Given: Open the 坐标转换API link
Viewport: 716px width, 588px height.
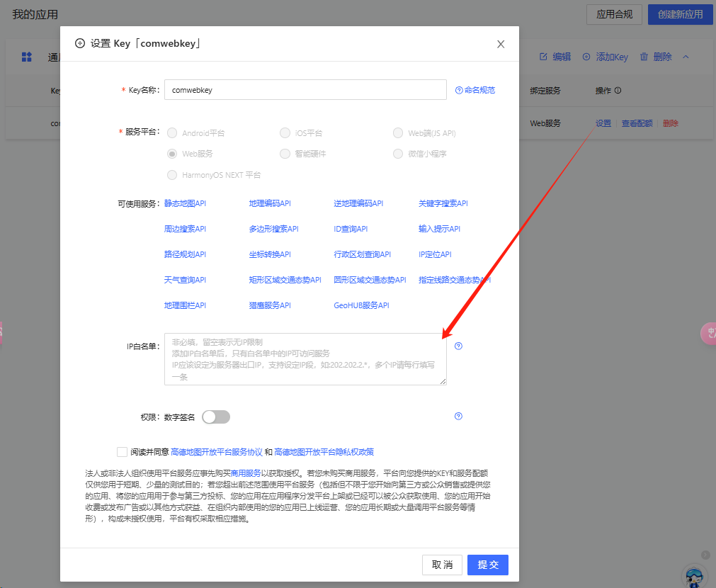Looking at the screenshot, I should click(x=270, y=254).
